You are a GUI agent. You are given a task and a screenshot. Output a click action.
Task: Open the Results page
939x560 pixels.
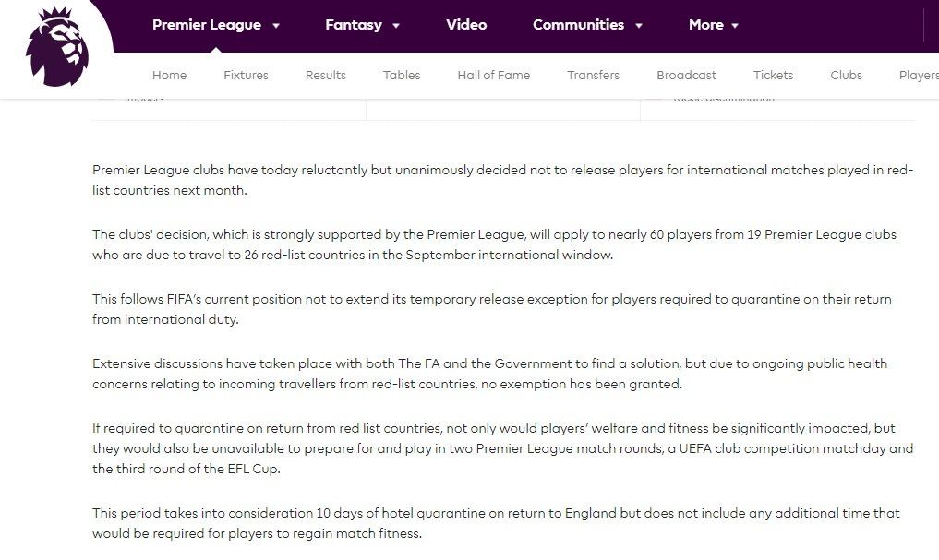pos(325,75)
